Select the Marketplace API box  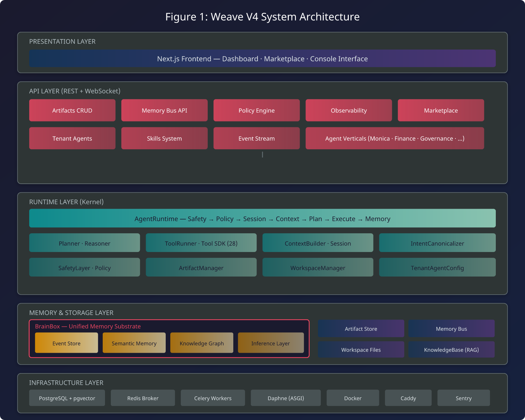(x=441, y=110)
